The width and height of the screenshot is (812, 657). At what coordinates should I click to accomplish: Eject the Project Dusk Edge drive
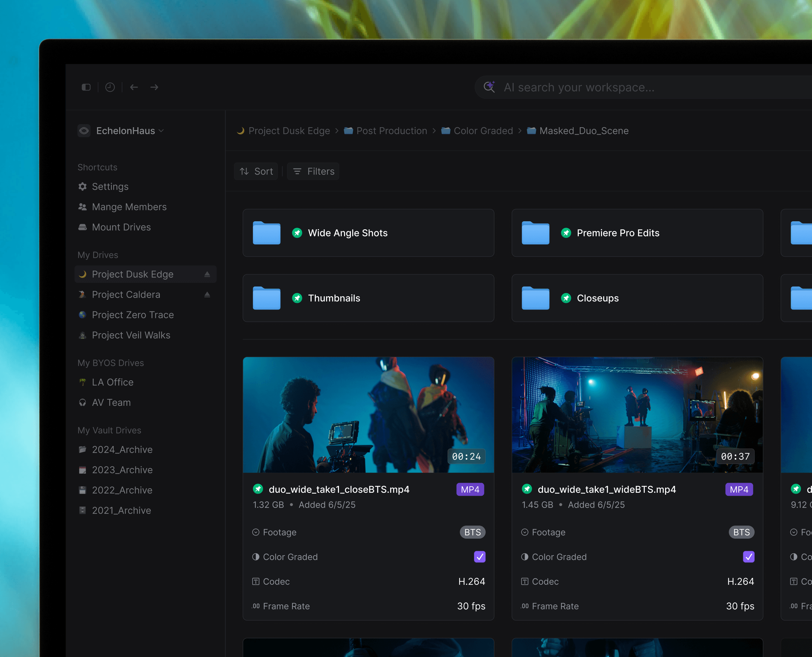coord(207,274)
